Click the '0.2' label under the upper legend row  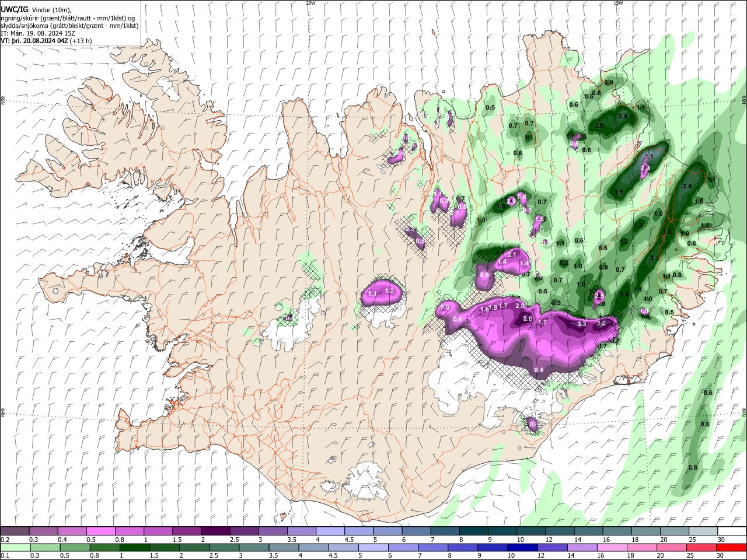[x=4, y=540]
